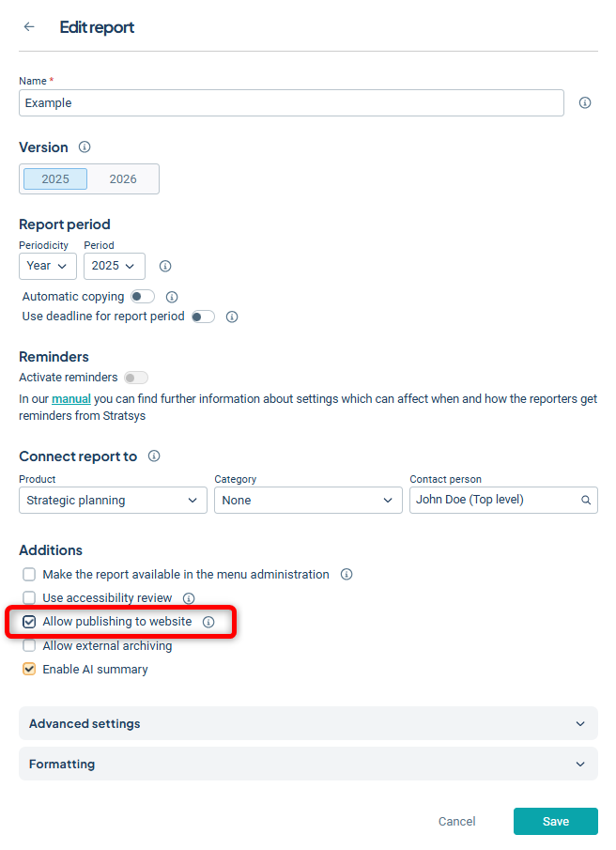Screen dimensions: 616x850
Task: Click info icon next to Automatic copying
Action: [172, 297]
